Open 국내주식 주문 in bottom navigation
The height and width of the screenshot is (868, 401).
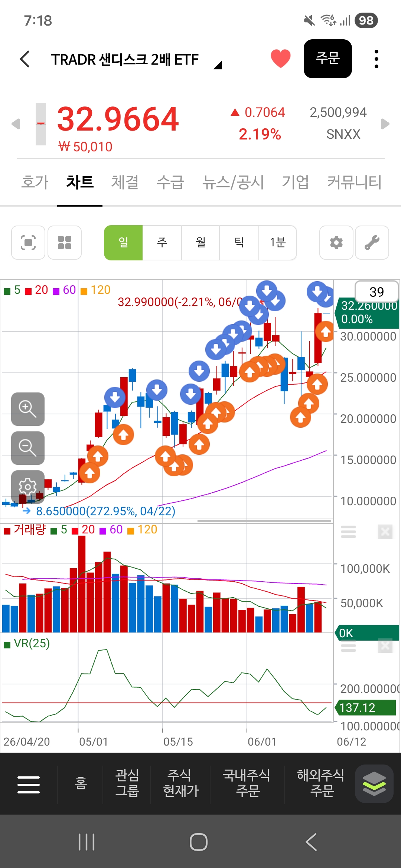pyautogui.click(x=247, y=783)
